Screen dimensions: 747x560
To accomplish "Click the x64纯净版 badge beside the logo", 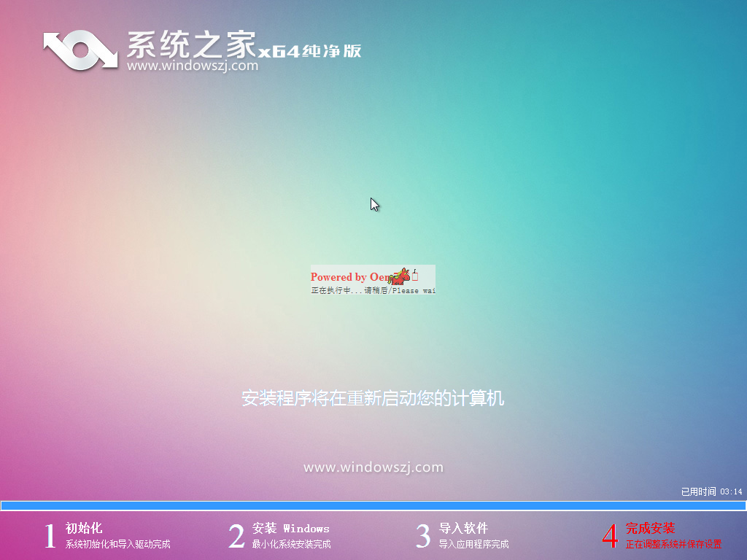I will click(x=310, y=51).
